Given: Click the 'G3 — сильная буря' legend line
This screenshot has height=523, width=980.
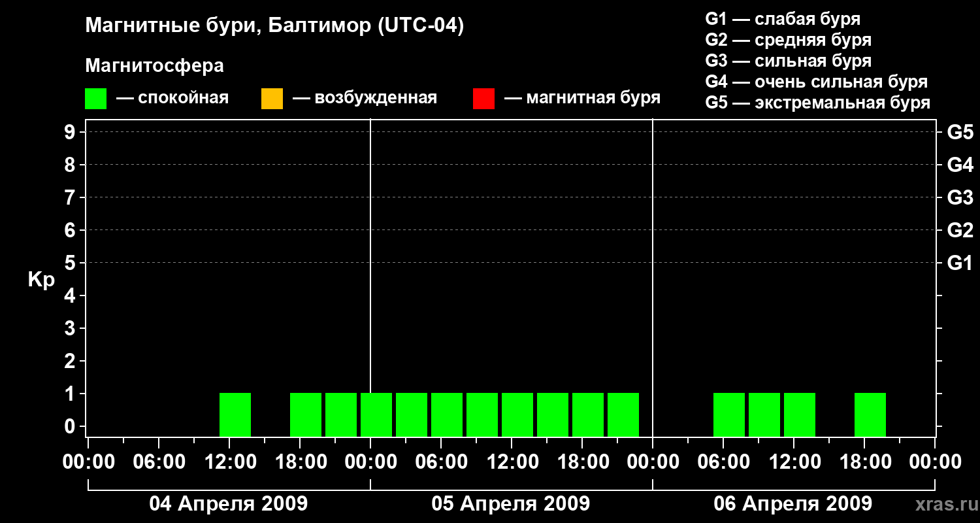Looking at the screenshot, I should [789, 61].
